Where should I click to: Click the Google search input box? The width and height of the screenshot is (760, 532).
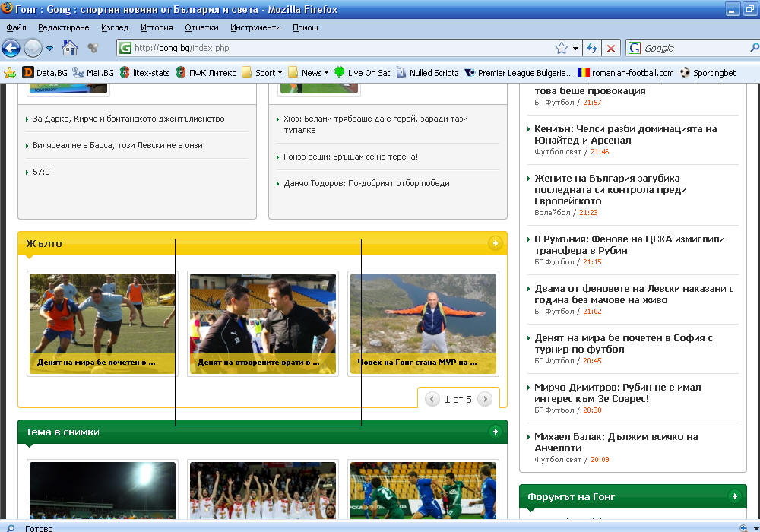[x=695, y=48]
